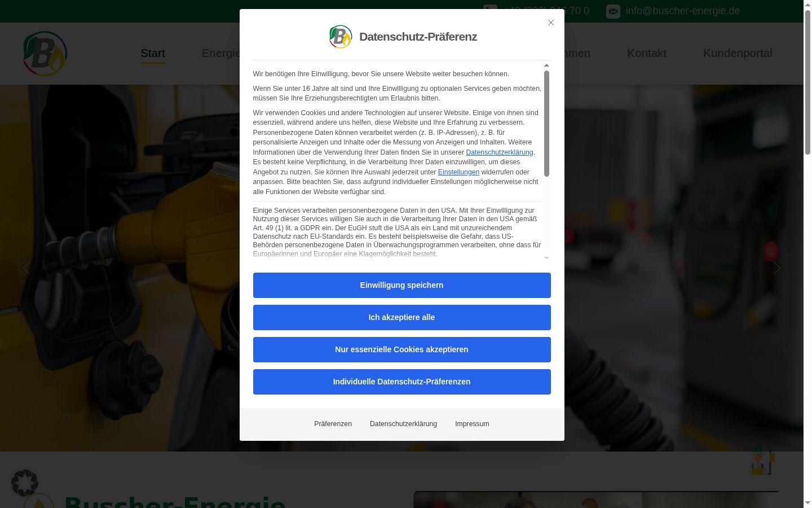The width and height of the screenshot is (812, 508).
Task: Go to previous slide with left carousel arrow
Action: pos(27,268)
